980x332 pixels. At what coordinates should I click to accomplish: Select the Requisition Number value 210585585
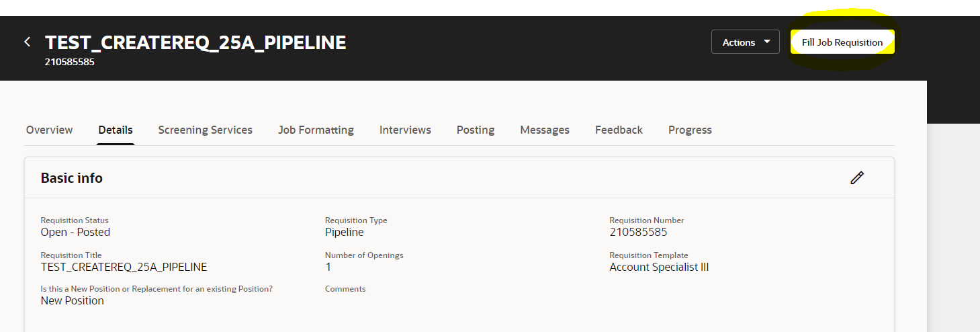(638, 232)
